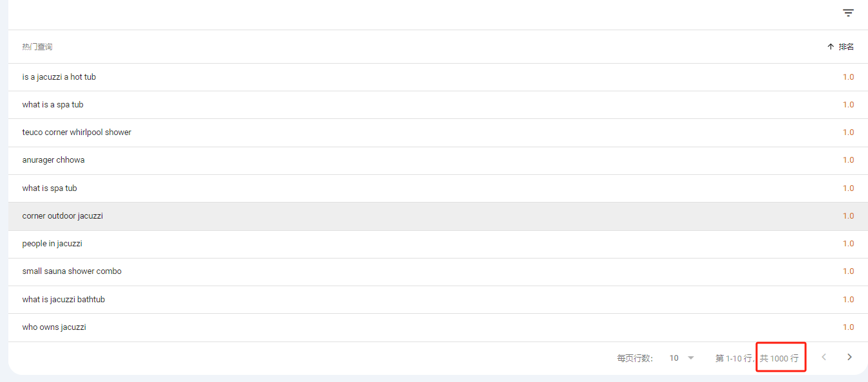Go to previous page of results
Viewport: 868px width, 382px height.
pos(824,357)
